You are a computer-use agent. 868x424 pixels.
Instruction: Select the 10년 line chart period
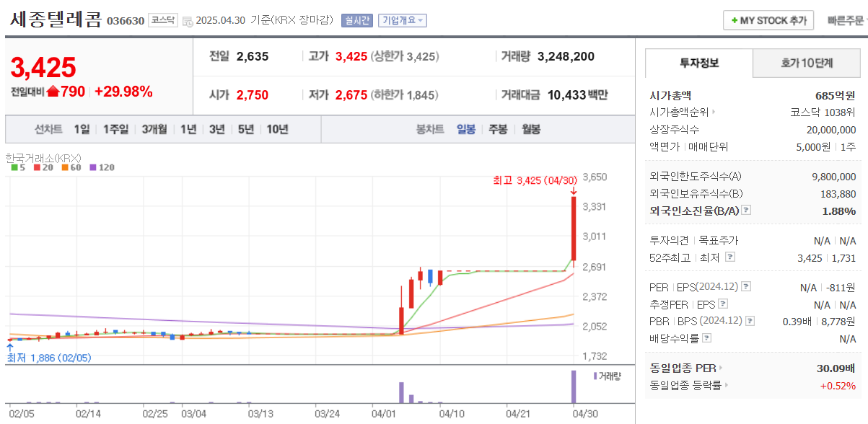click(x=278, y=130)
